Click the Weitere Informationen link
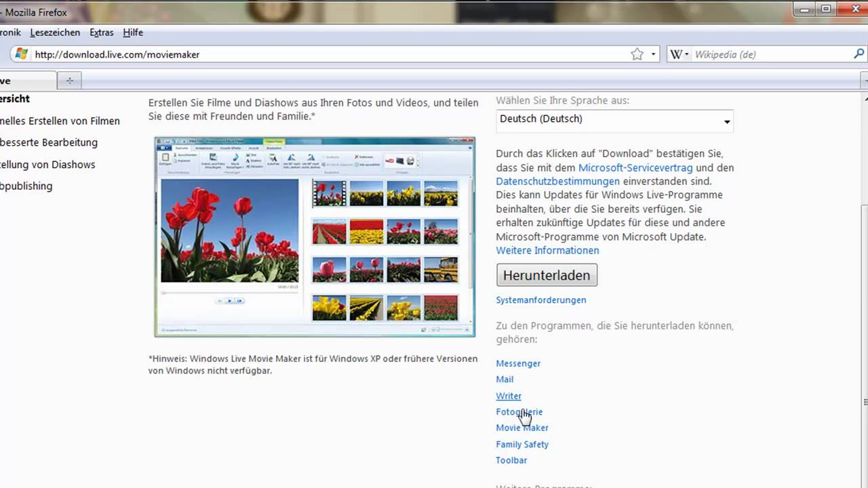Viewport: 868px width, 488px height. 547,250
